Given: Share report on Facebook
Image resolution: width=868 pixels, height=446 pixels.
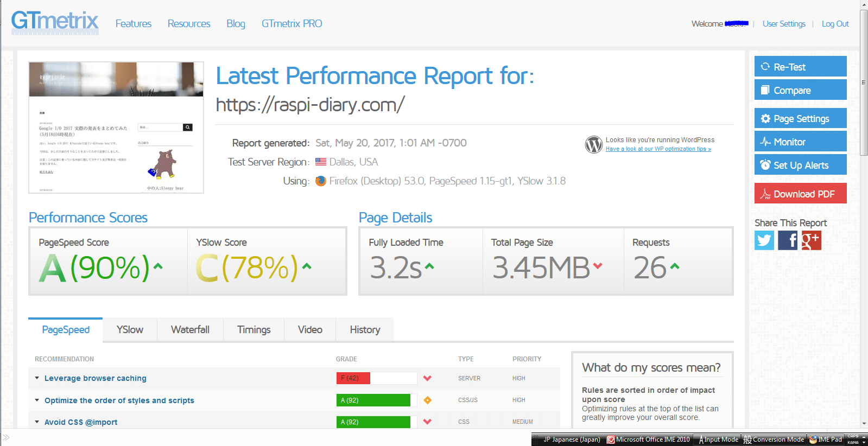Looking at the screenshot, I should point(788,240).
